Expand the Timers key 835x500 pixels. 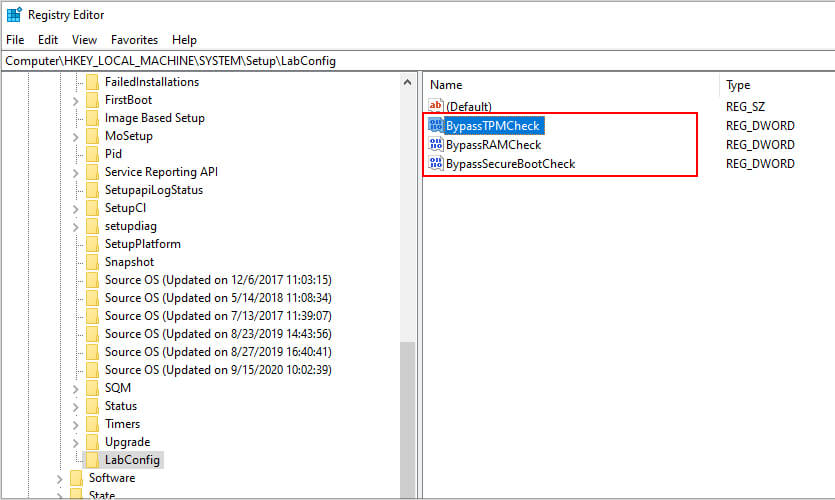[76, 425]
